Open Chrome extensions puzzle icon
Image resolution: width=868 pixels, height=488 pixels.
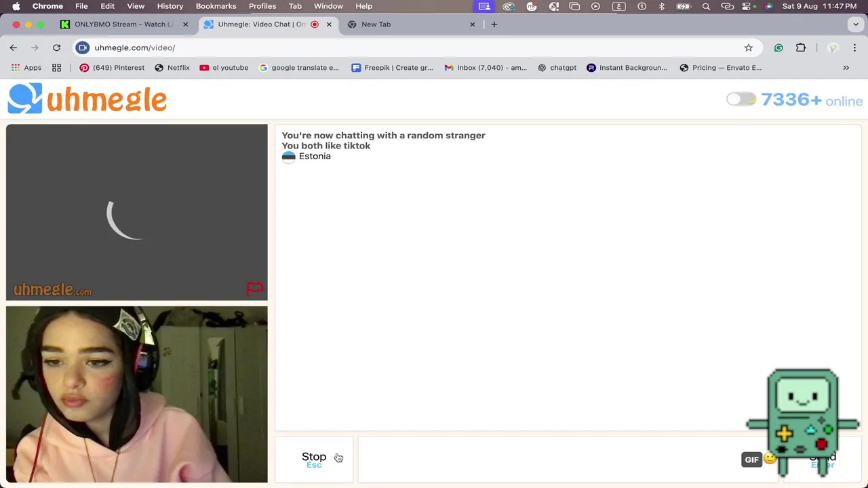tap(801, 47)
